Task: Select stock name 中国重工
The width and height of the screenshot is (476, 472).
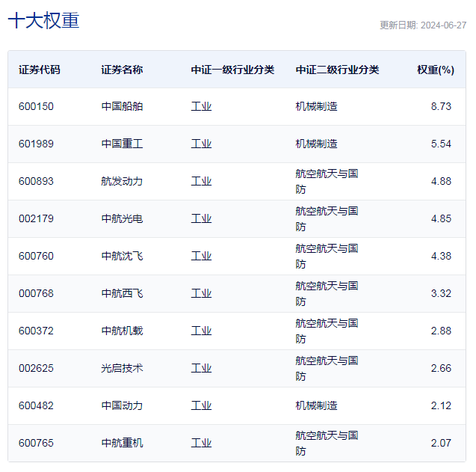Action: [x=122, y=144]
